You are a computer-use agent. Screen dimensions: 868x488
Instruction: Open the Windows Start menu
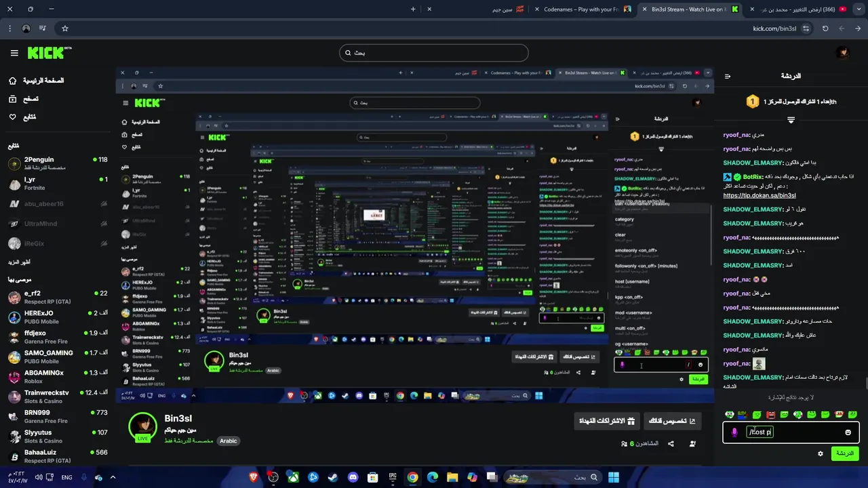(614, 477)
